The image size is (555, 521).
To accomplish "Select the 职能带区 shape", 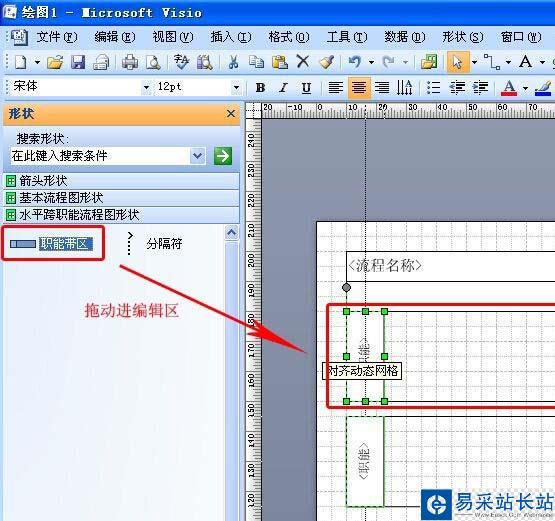I will click(x=52, y=244).
